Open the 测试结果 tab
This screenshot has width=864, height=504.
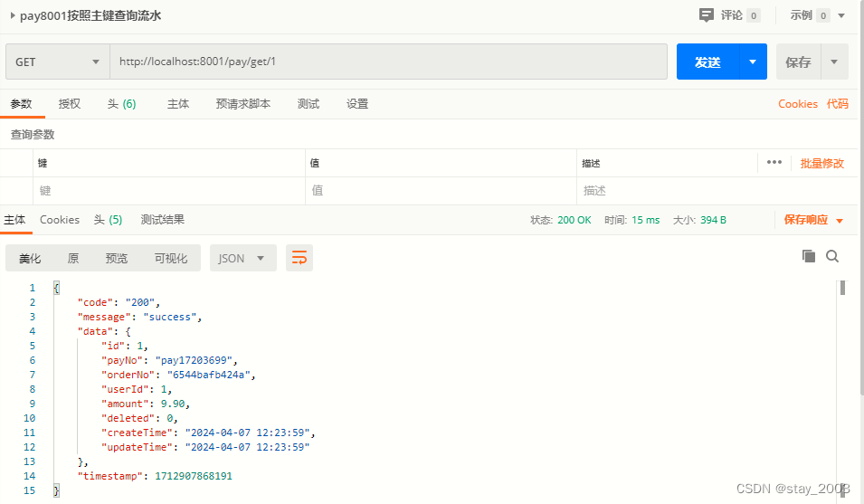[162, 220]
